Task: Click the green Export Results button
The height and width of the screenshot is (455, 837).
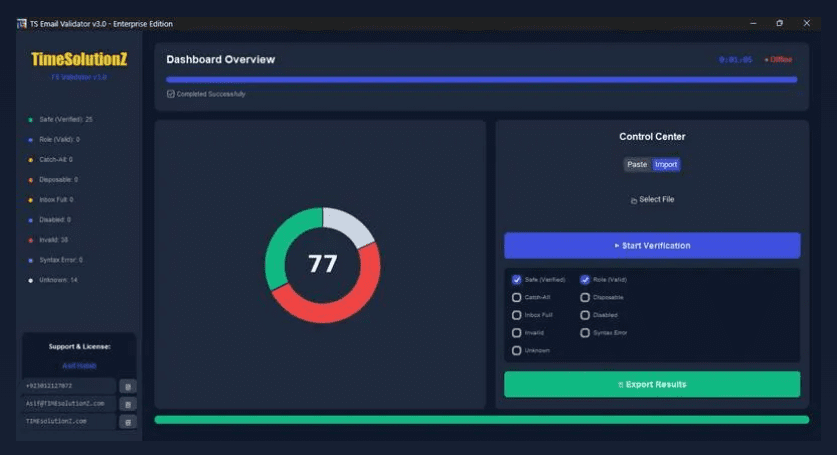Action: (x=652, y=384)
